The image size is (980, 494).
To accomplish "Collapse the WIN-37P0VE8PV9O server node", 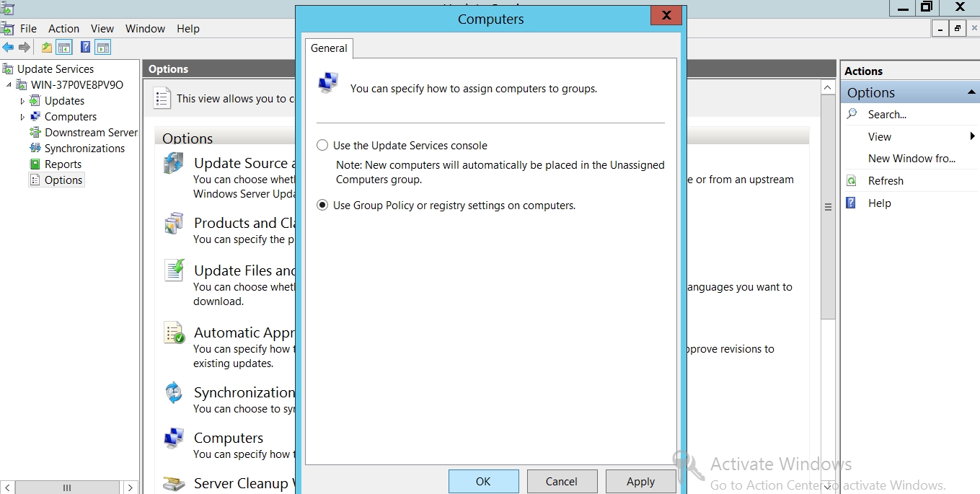I will [9, 85].
